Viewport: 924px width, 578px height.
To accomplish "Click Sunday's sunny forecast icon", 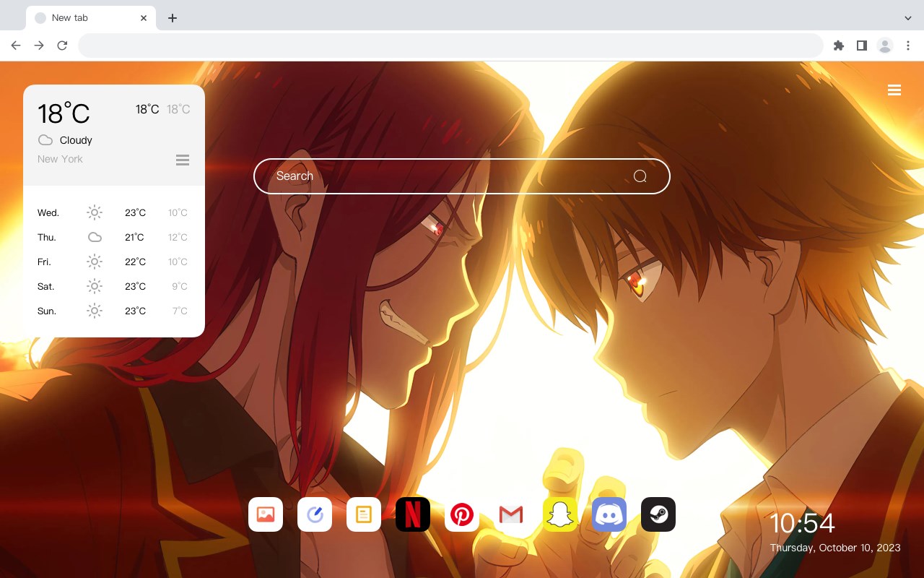I will [95, 311].
